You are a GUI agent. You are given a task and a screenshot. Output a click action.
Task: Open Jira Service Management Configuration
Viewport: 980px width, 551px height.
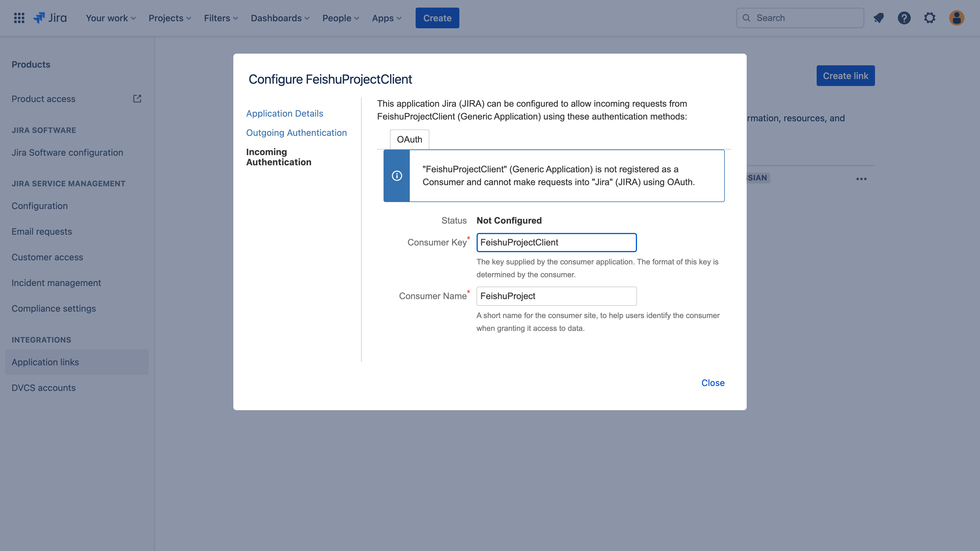[x=40, y=206]
